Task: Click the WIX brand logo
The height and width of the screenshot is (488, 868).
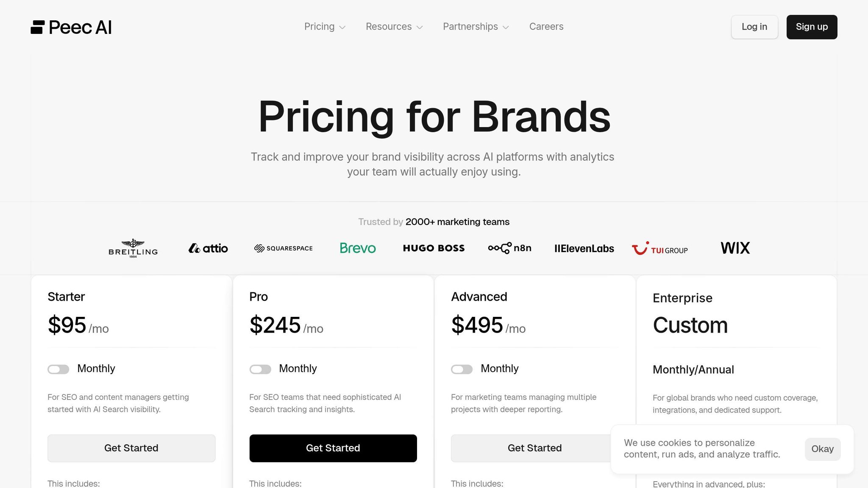Action: tap(735, 248)
